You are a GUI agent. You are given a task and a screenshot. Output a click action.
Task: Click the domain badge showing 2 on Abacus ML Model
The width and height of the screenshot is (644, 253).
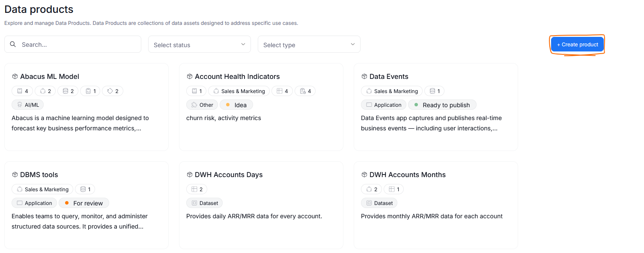point(45,91)
